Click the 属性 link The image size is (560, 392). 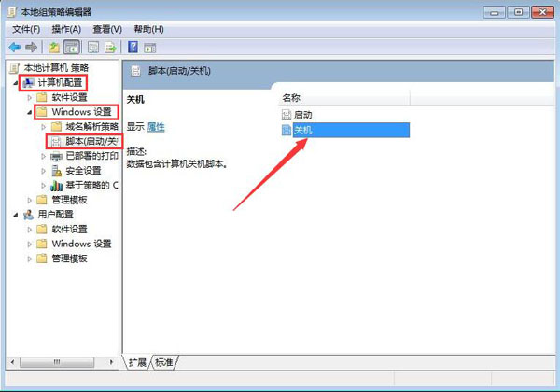tap(156, 127)
